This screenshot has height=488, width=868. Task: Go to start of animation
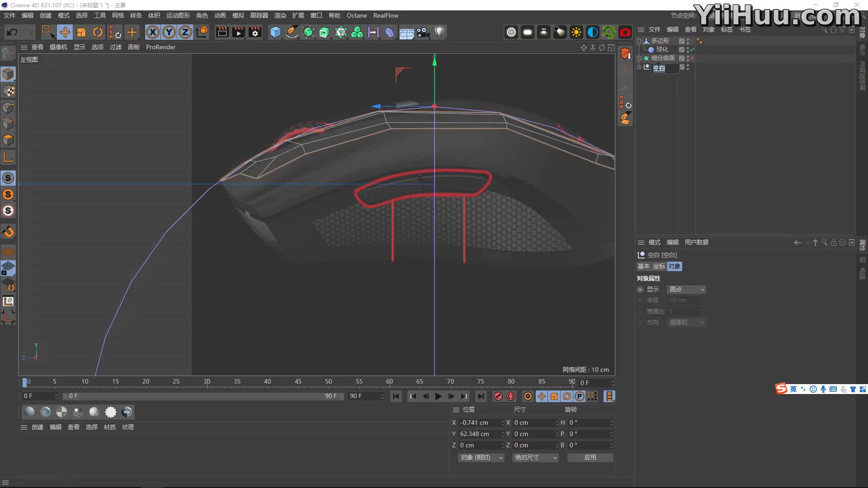[396, 396]
